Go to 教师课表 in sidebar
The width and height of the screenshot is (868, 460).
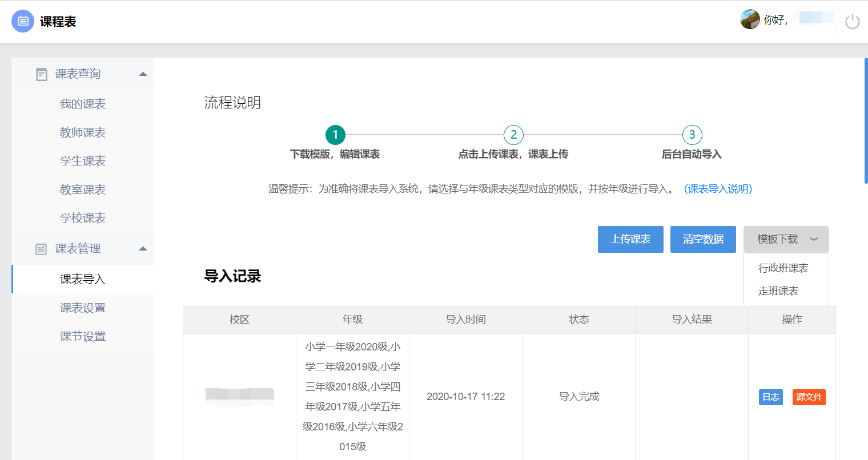[x=83, y=132]
